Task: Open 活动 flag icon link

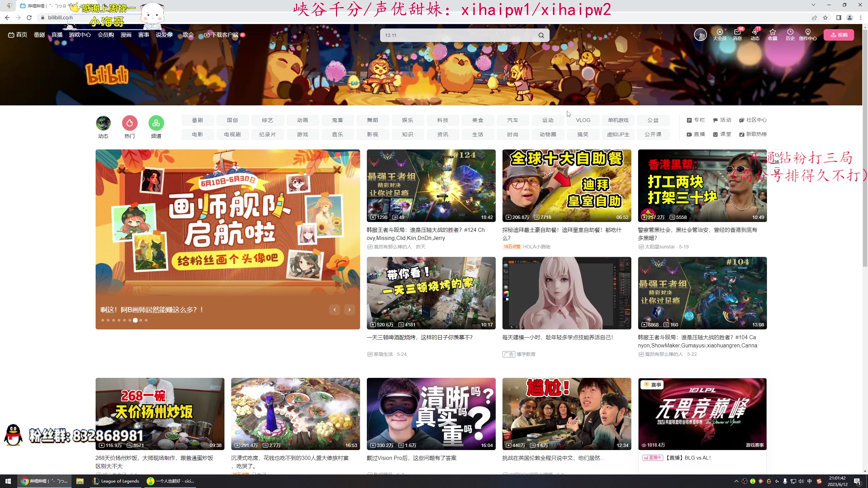Action: coord(722,120)
